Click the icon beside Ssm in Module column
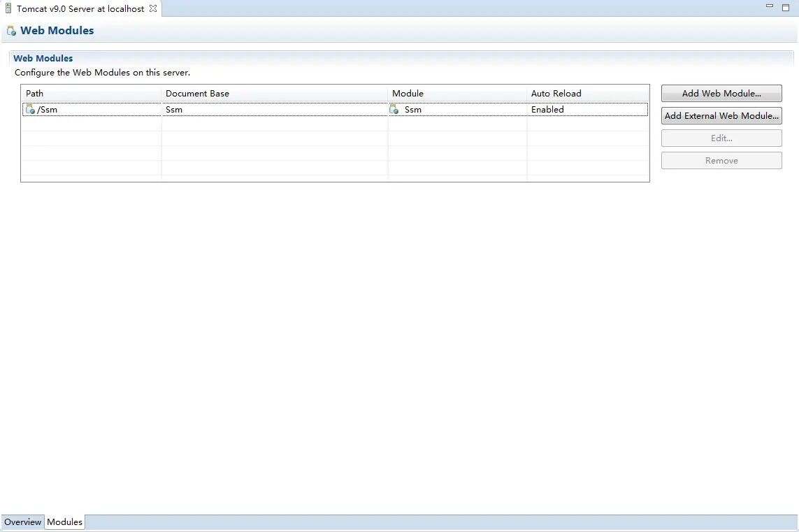This screenshot has width=799, height=532. tap(394, 109)
